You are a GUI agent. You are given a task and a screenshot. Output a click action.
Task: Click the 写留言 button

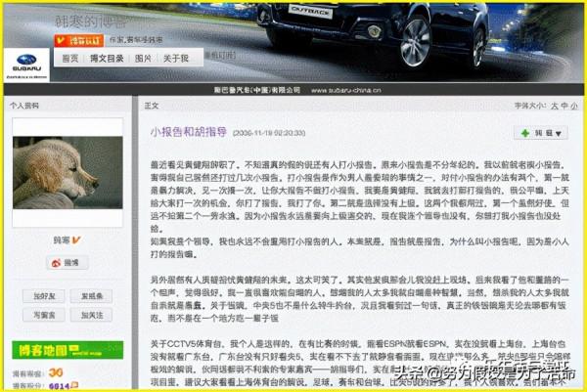pos(44,315)
